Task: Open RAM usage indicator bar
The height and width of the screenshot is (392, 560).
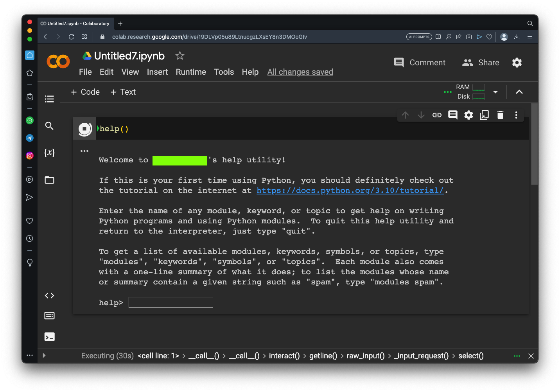Action: (x=479, y=87)
